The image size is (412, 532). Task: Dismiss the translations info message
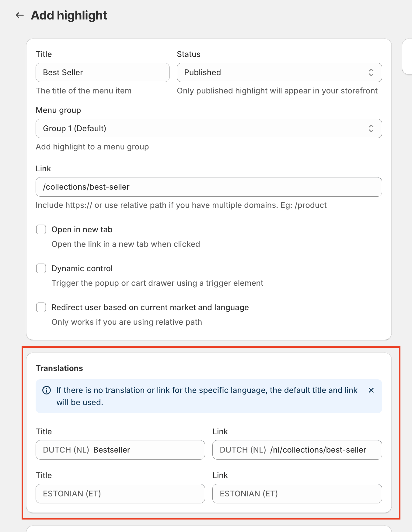371,390
